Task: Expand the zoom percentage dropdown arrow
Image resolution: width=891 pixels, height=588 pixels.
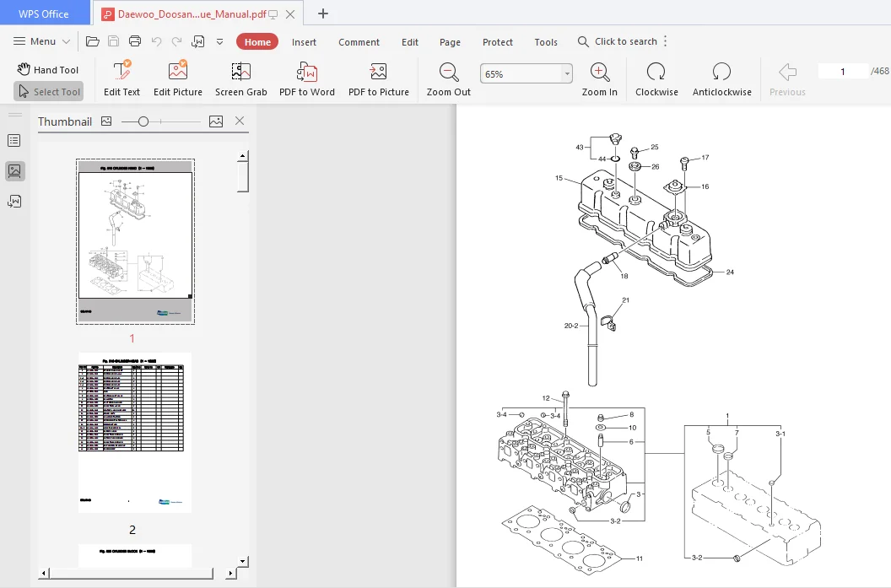Action: [567, 74]
